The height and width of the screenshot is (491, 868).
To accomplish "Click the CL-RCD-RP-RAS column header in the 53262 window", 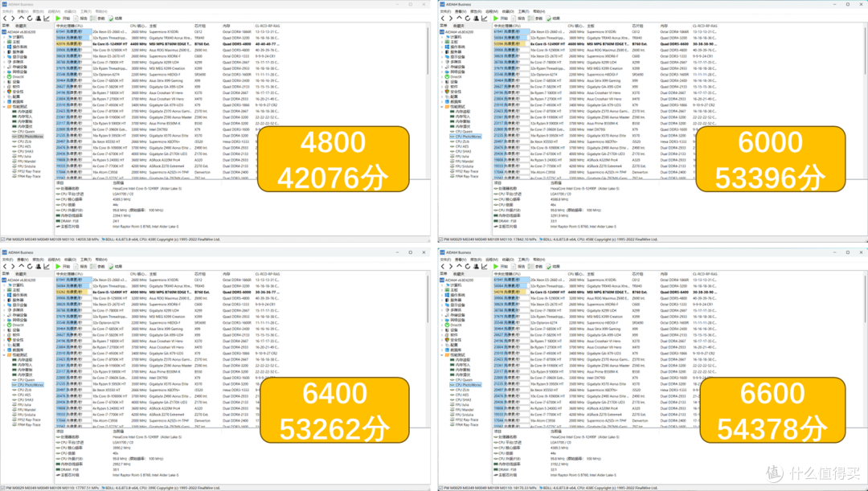I will 268,273.
